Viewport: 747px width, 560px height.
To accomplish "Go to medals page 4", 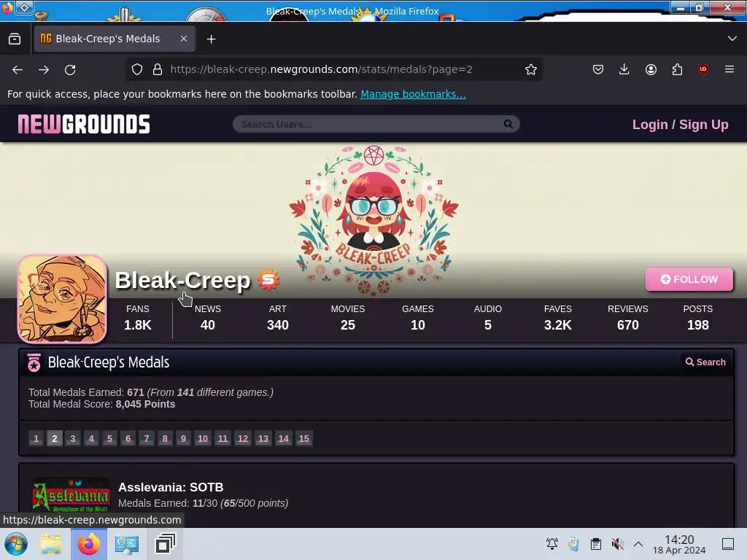I will (91, 438).
